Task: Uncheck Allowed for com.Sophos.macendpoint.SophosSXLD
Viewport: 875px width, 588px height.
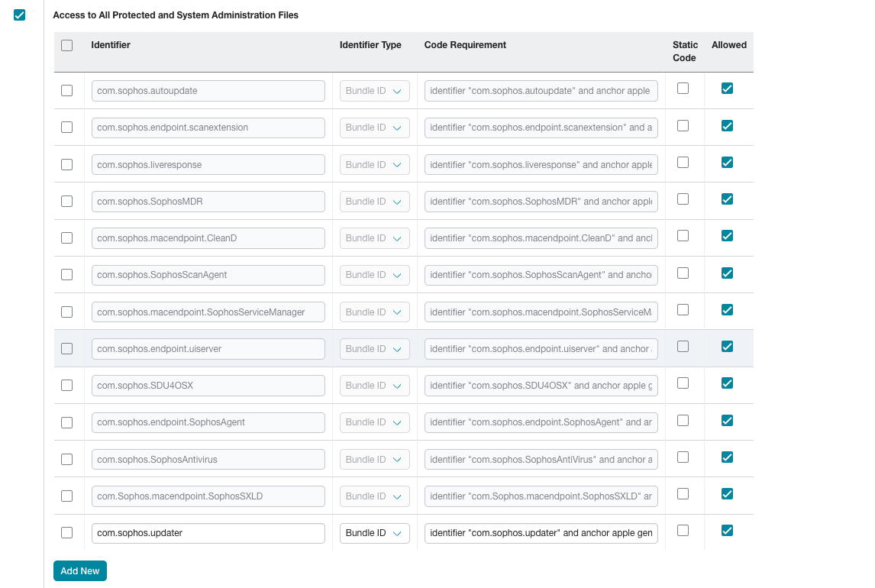Action: 727,494
